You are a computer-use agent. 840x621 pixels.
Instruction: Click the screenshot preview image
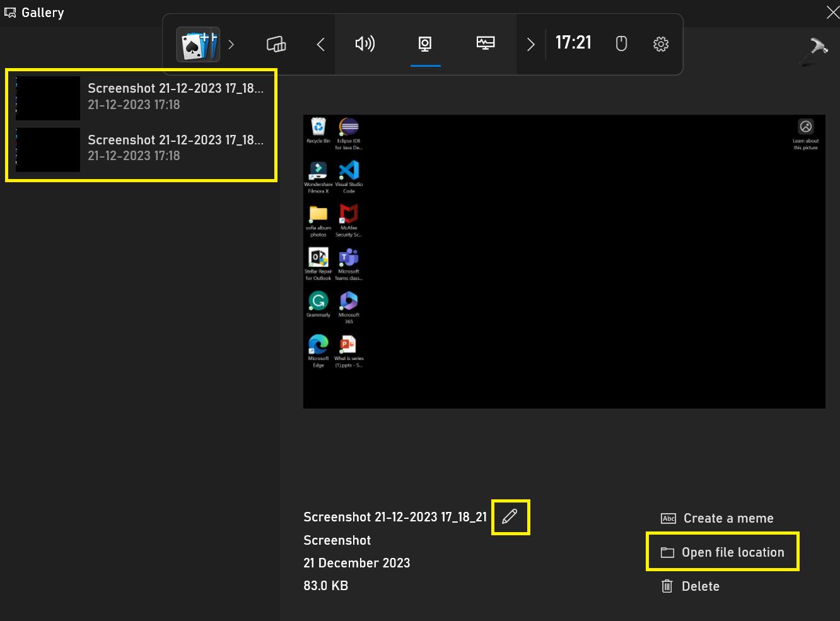[x=564, y=260]
